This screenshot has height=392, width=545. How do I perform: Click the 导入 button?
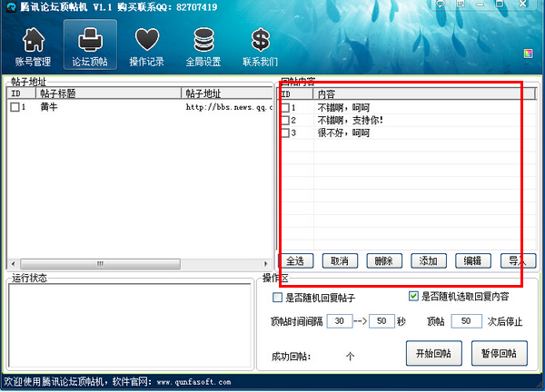(518, 260)
